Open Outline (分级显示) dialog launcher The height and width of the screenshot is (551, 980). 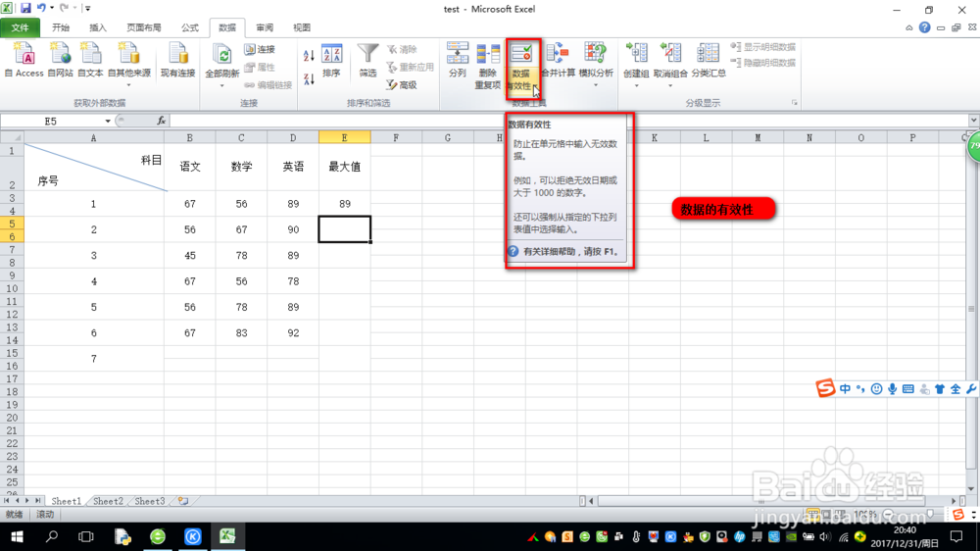click(x=795, y=103)
